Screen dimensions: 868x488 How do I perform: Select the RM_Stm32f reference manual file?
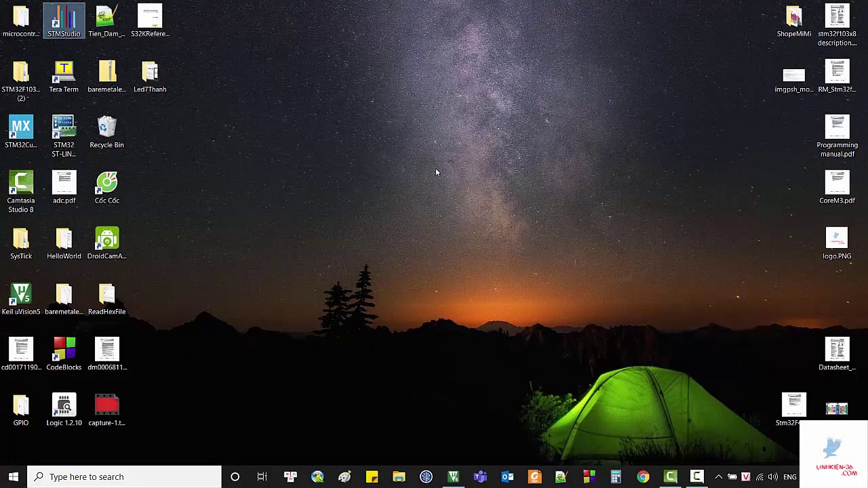pyautogui.click(x=837, y=77)
